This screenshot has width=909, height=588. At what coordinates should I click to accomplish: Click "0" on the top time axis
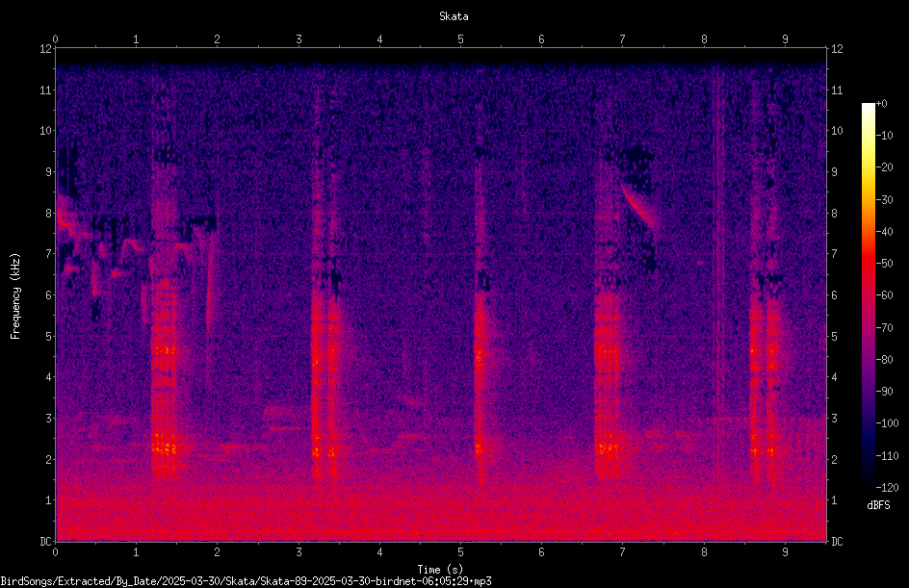point(55,39)
